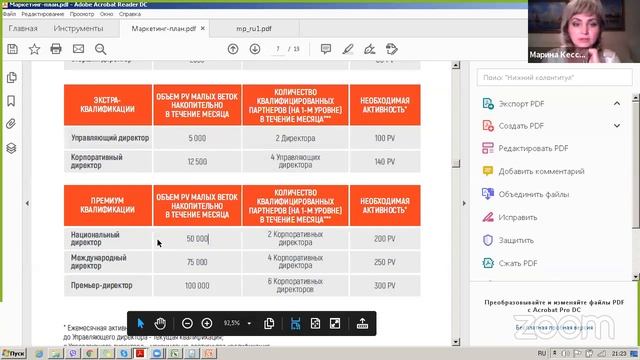Viewport: 640px width, 360px height.
Task: Open the Редактировать PDF tool
Action: [x=533, y=148]
